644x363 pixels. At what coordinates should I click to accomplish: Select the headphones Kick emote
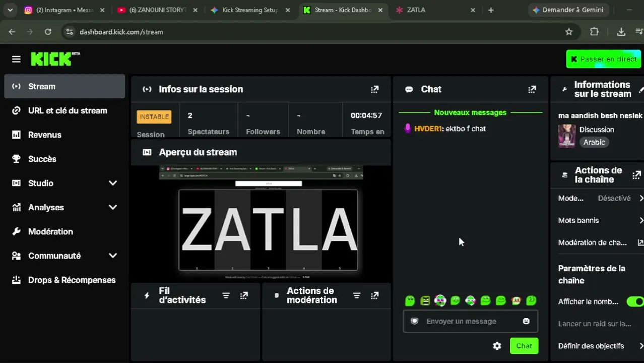440,300
